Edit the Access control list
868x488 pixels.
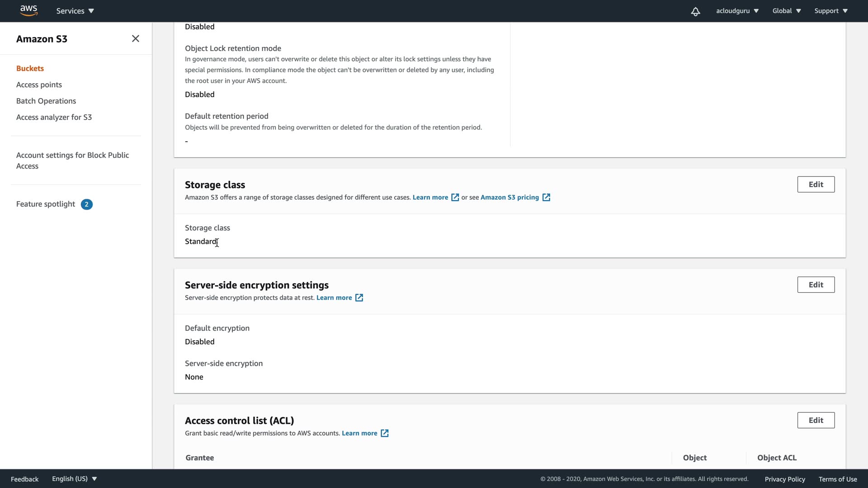point(816,420)
